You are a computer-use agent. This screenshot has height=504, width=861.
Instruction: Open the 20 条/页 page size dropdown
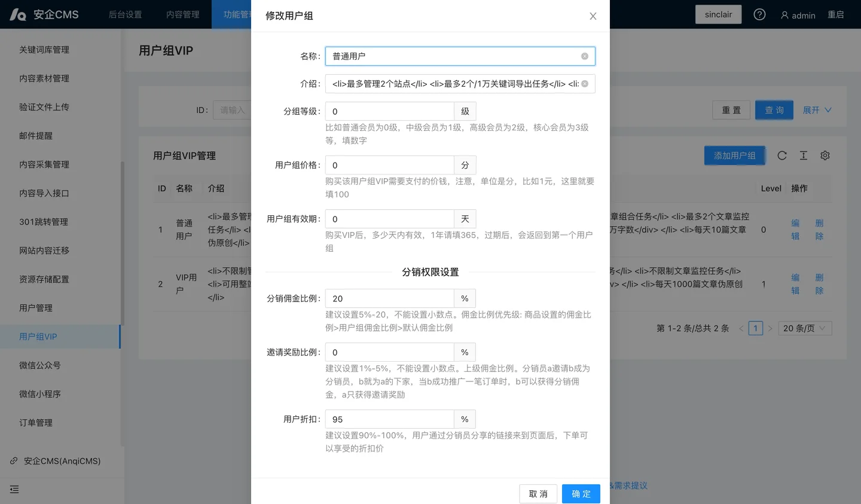pos(805,328)
